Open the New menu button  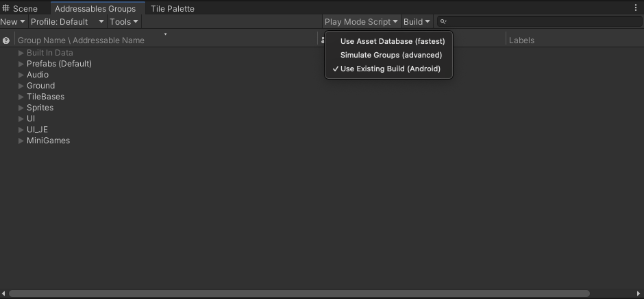[x=13, y=22]
